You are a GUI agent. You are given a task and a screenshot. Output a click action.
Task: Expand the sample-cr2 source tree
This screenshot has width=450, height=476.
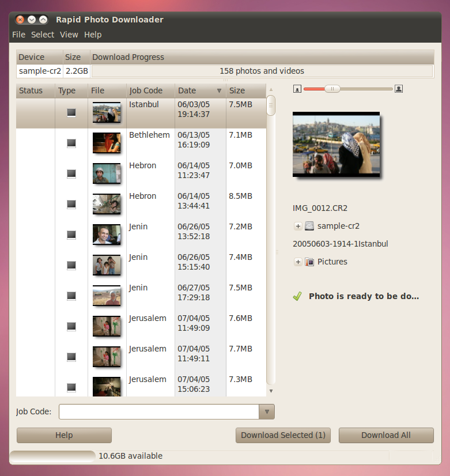coord(298,226)
